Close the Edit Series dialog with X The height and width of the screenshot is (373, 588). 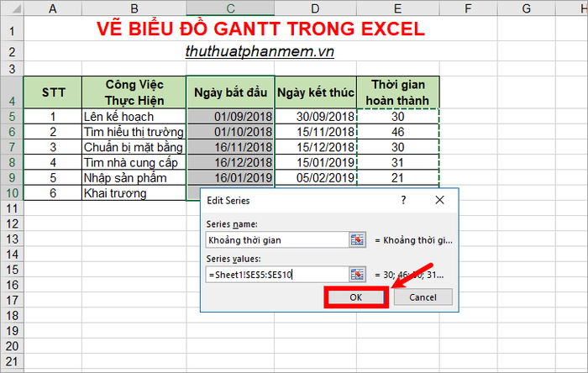(x=439, y=200)
